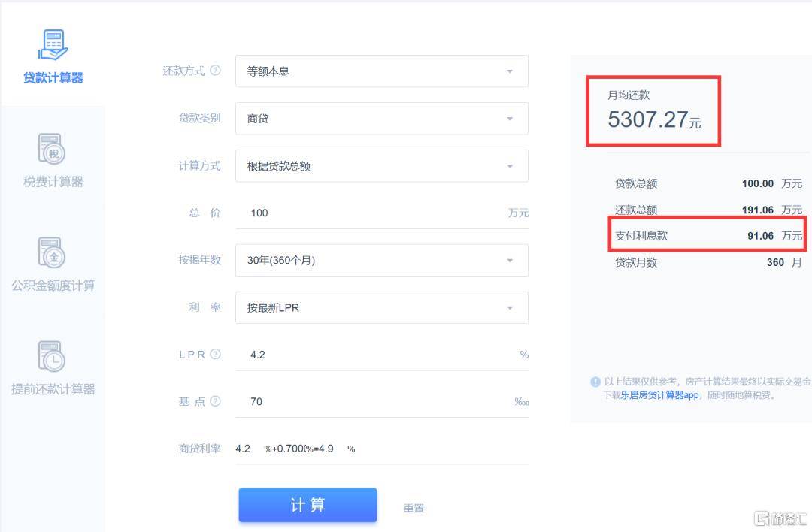Screen dimensions: 812x532
Task: Open the 贷款类别 dropdown showing 商贷
Action: 381,119
